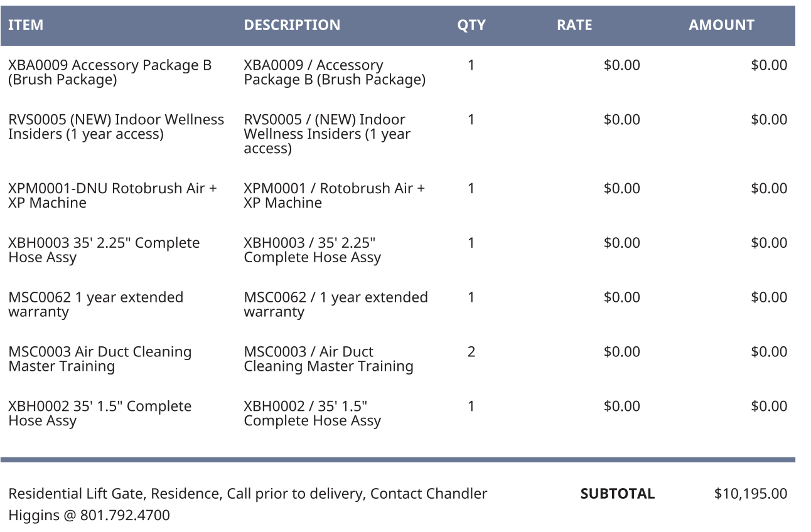Select the AMOUNT column header
The height and width of the screenshot is (532, 811).
coord(721,25)
